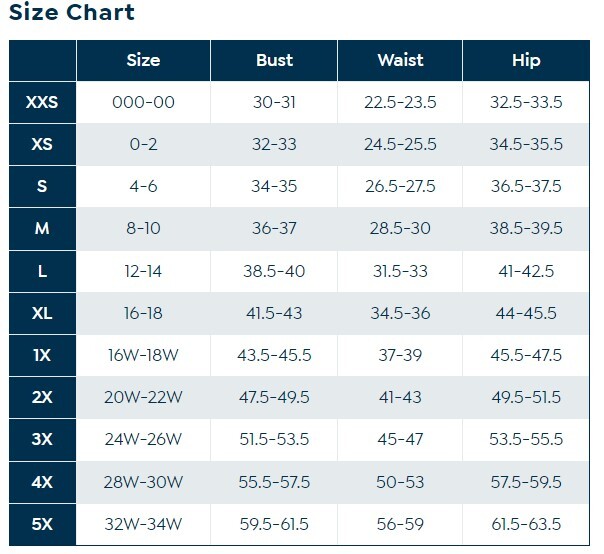Select the M row label
Viewport: 604px width, 554px height.
[x=42, y=229]
